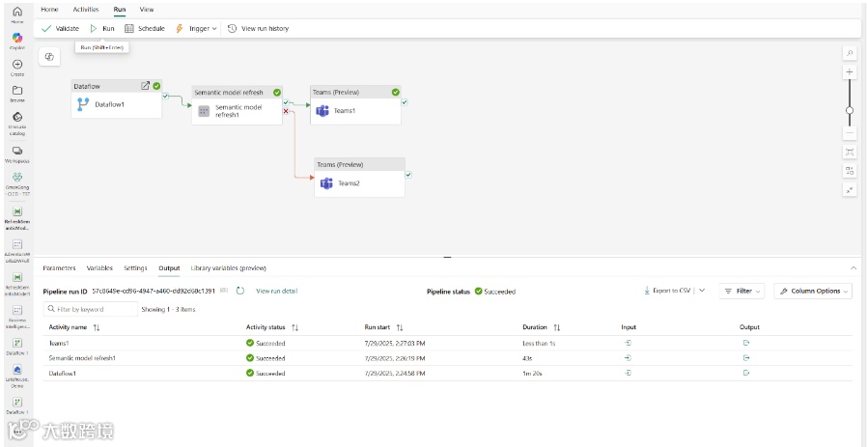This screenshot has width=868, height=447.
Task: View output of the Dataflow1 row
Action: [746, 373]
